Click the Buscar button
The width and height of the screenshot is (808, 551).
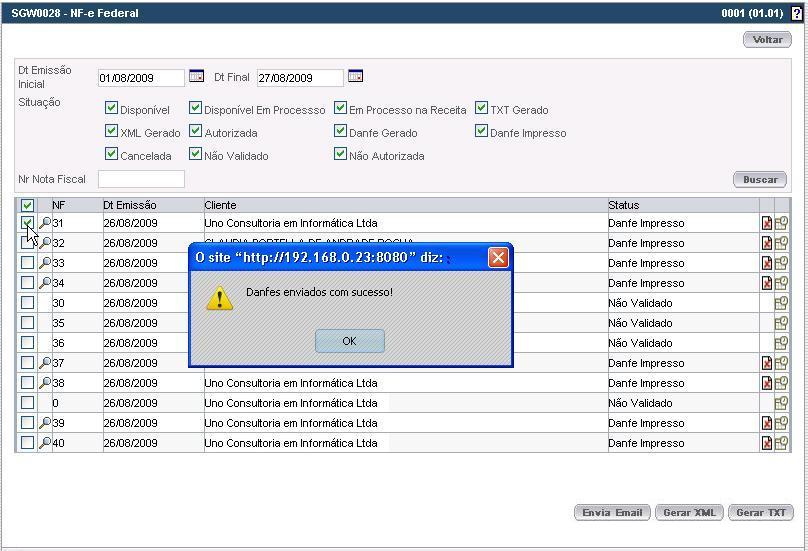click(x=760, y=179)
